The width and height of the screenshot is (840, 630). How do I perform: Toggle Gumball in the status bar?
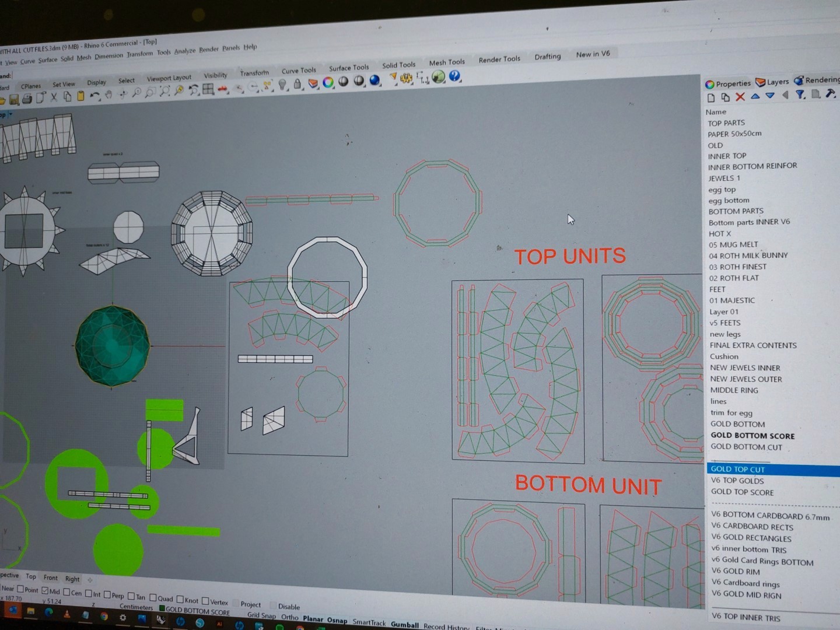[404, 624]
